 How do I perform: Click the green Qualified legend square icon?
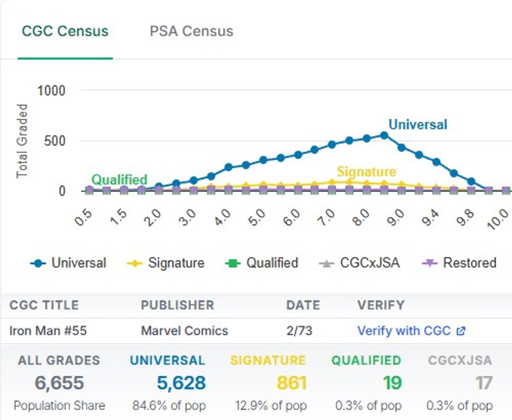tap(233, 263)
